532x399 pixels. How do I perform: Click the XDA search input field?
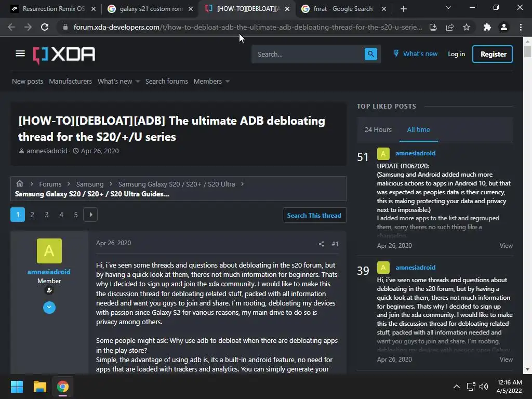tap(308, 54)
